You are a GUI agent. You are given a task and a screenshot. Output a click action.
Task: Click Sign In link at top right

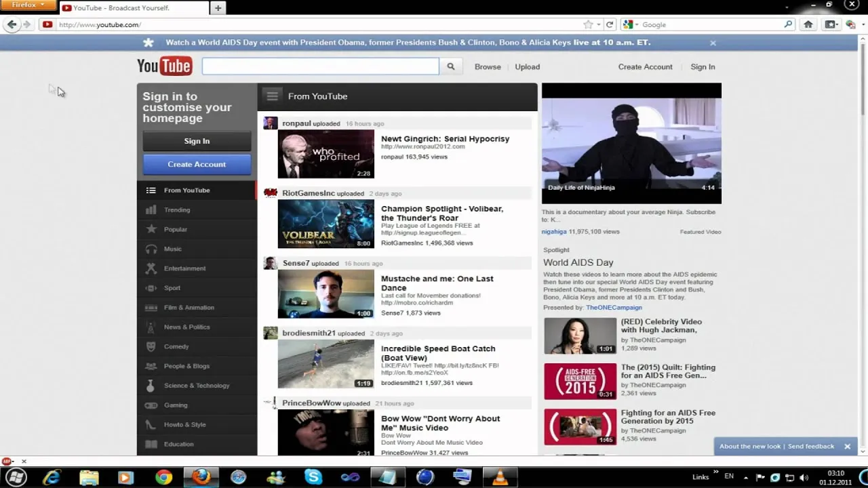point(703,66)
